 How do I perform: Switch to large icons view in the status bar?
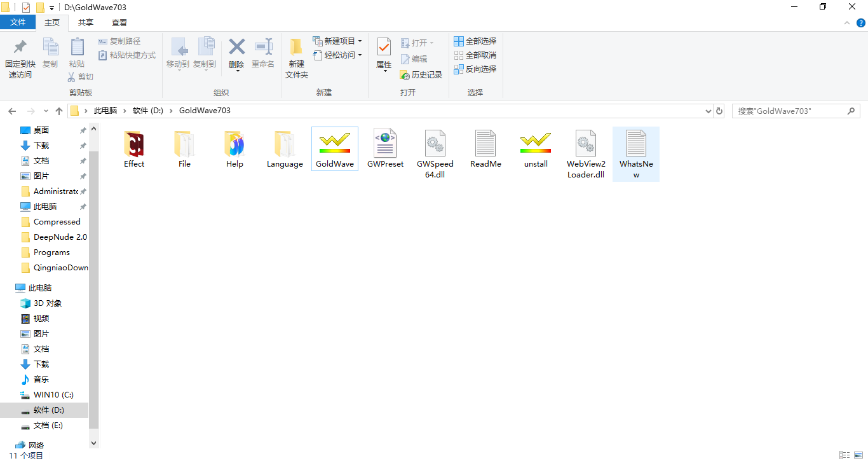tap(859, 455)
